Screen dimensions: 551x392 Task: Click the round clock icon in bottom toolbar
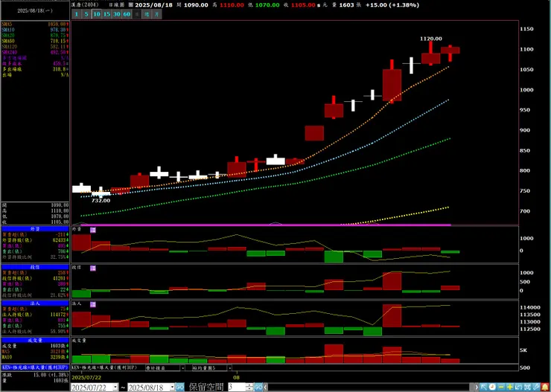(492, 387)
